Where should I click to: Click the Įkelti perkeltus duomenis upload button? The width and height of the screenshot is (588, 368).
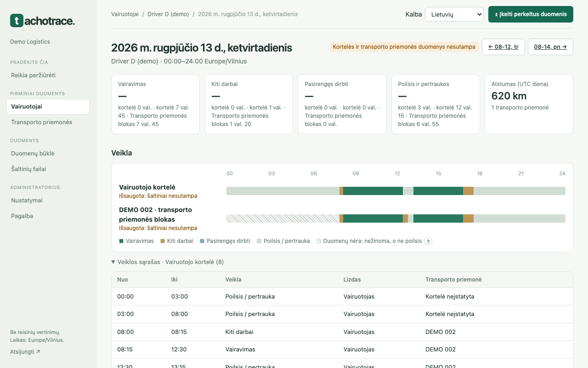[531, 14]
